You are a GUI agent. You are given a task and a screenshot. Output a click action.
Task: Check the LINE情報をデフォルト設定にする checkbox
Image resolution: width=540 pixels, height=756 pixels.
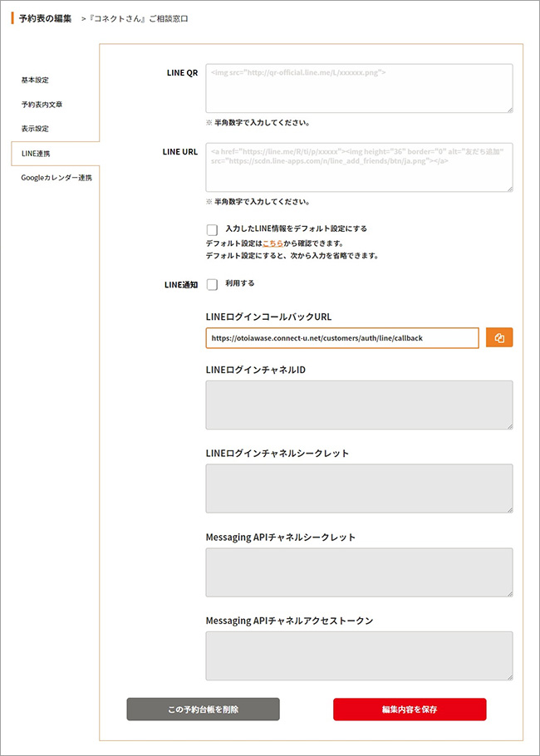[212, 229]
